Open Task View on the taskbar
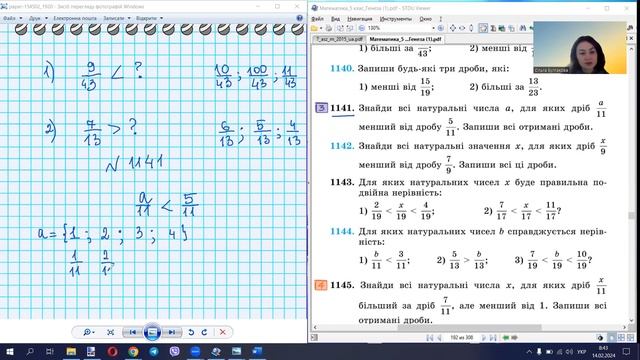The image size is (640, 360). tap(50, 351)
